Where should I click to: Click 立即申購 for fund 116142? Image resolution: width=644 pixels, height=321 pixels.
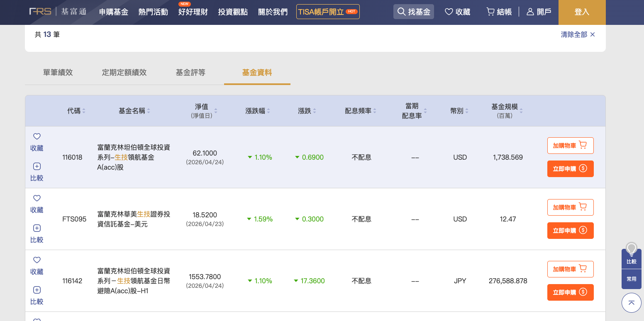pyautogui.click(x=571, y=292)
